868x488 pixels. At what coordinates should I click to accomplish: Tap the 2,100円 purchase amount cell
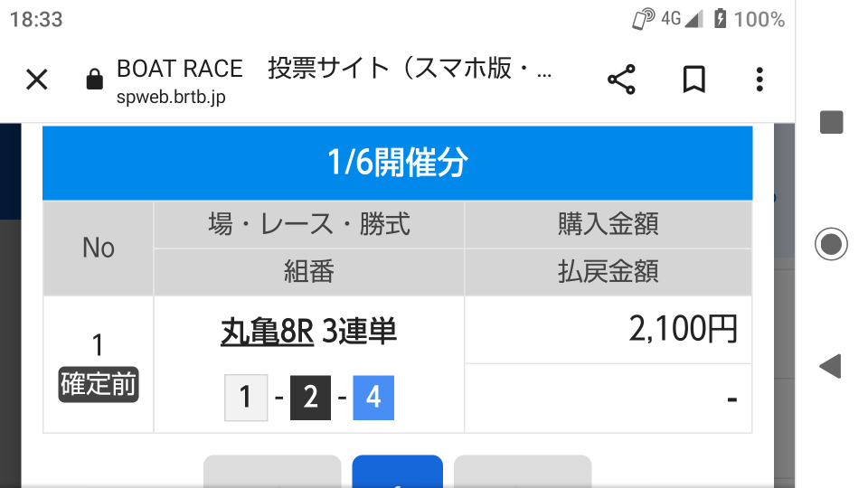point(608,330)
